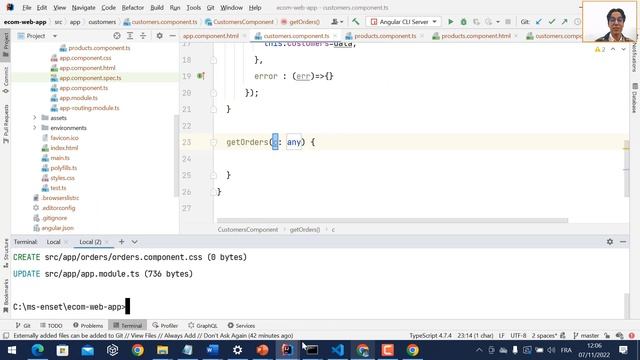Open File Explorer from taskbar
This screenshot has width=640, height=360.
[x=162, y=350]
